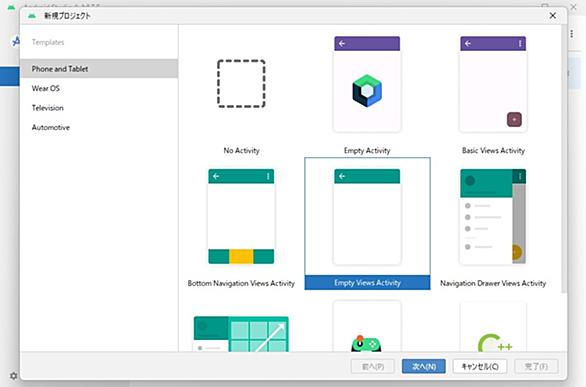Select the Game Activity controller template
The width and height of the screenshot is (586, 387).
pyautogui.click(x=367, y=326)
